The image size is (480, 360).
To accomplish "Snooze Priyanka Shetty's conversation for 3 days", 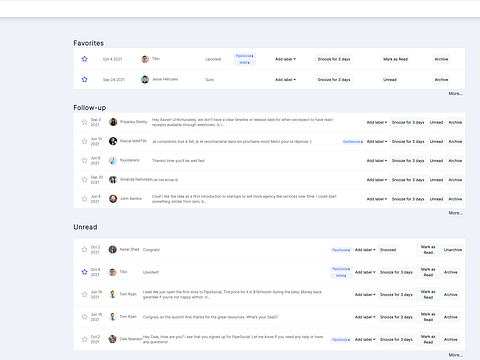I will click(x=408, y=122).
